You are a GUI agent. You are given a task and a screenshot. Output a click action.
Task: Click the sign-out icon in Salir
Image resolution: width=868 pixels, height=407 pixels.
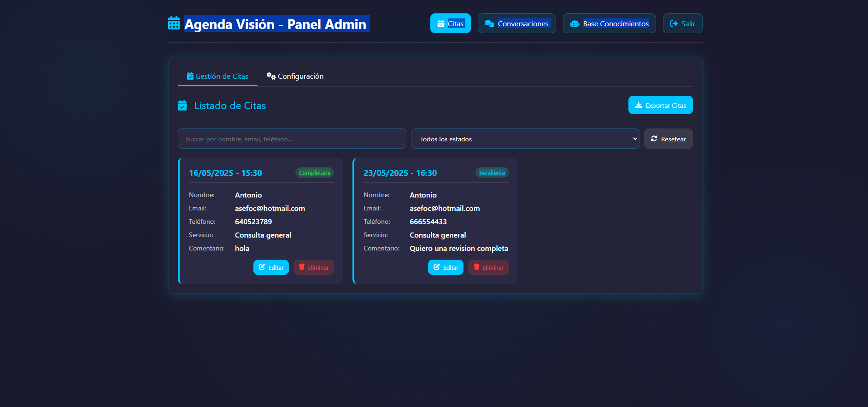[674, 23]
